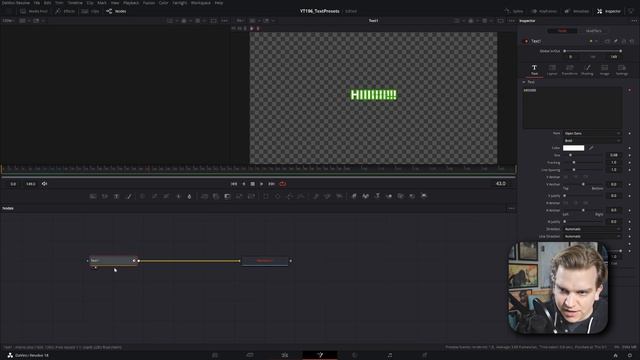
Task: Add an Ellipse mask node
Action: 278,196
